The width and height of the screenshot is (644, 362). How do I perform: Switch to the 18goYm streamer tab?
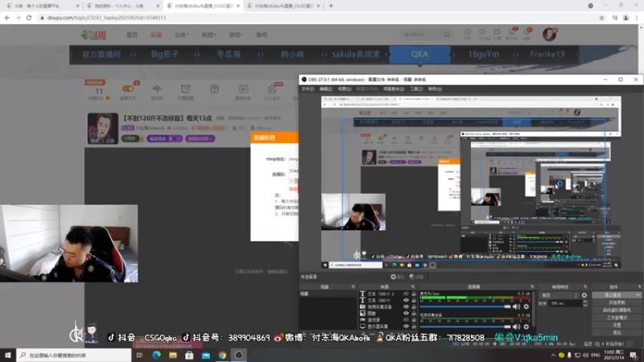click(484, 54)
